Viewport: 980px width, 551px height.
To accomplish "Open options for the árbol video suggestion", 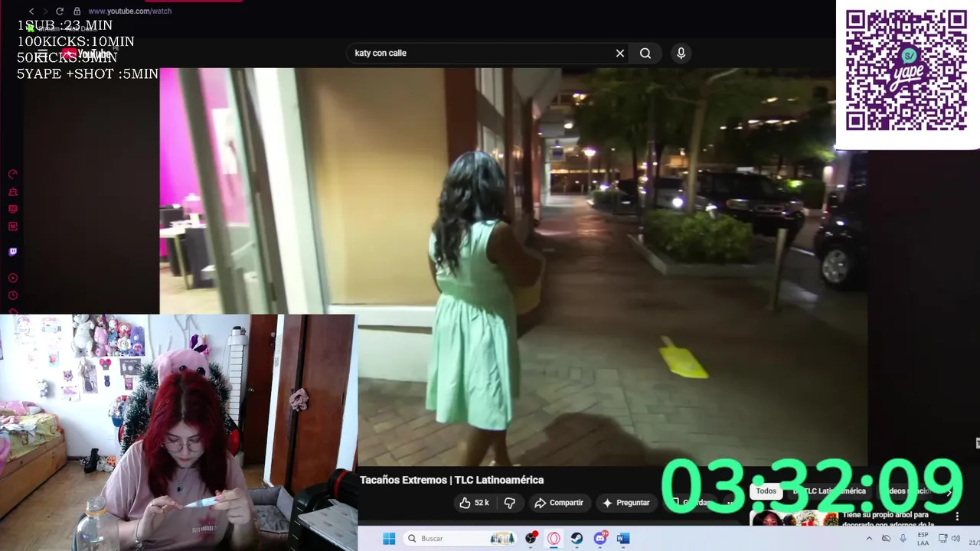I will (x=956, y=517).
